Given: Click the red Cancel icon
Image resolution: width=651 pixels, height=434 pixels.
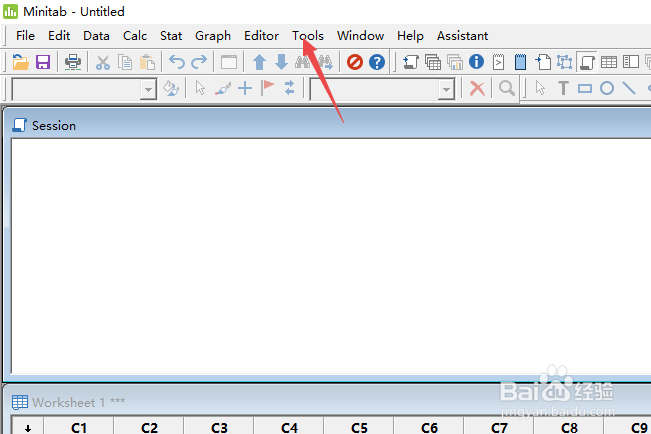Looking at the screenshot, I should tap(355, 62).
